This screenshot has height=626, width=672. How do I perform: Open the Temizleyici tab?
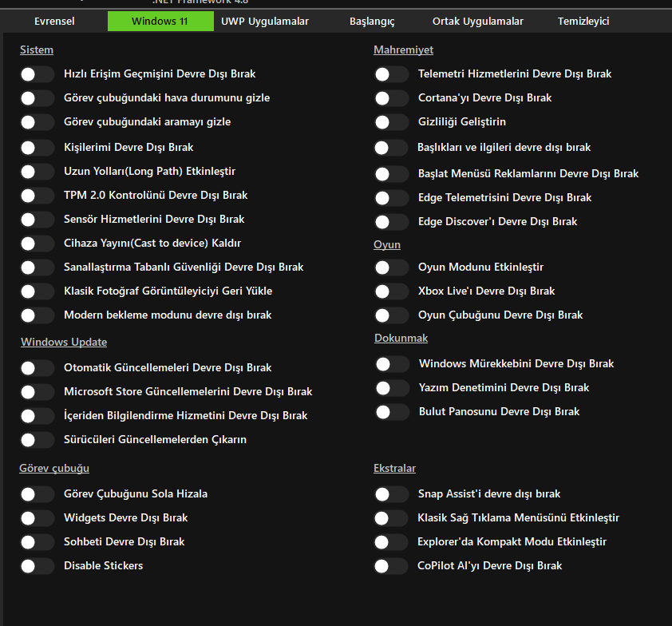pyautogui.click(x=583, y=21)
